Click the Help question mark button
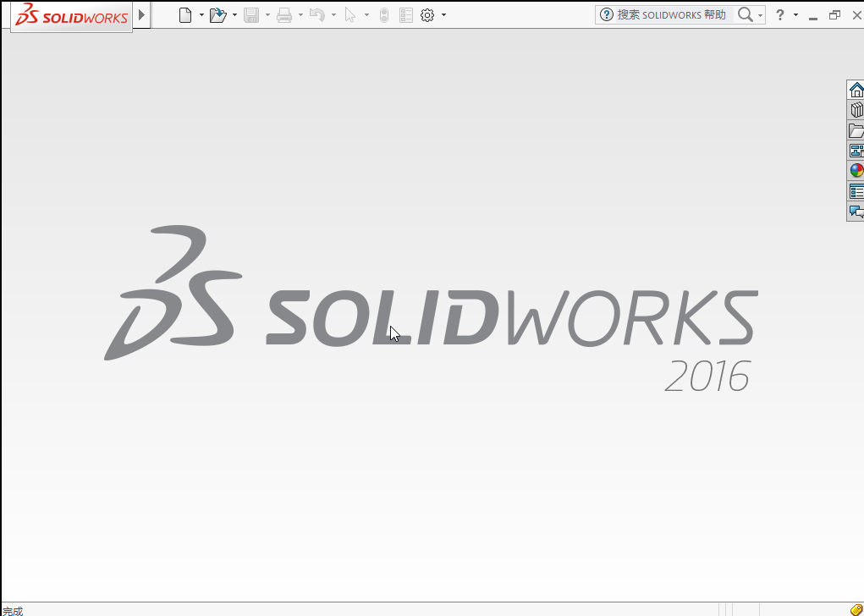This screenshot has width=864, height=616. point(780,14)
